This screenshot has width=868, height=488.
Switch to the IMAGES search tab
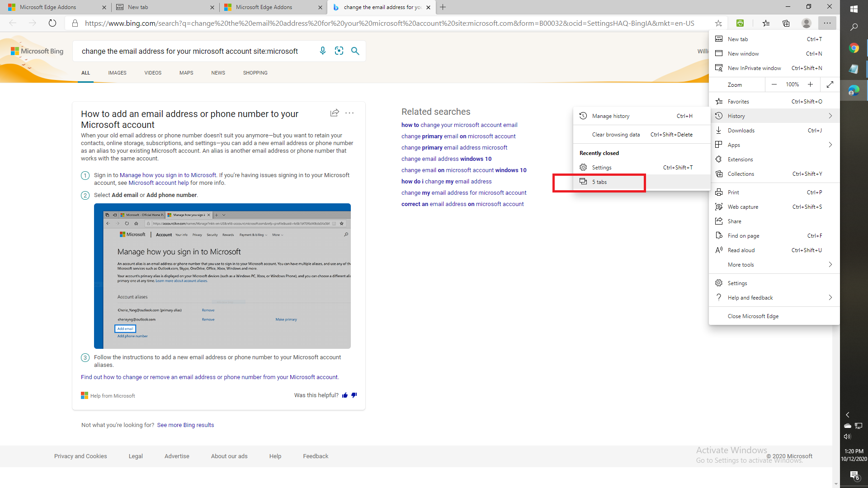pyautogui.click(x=117, y=73)
